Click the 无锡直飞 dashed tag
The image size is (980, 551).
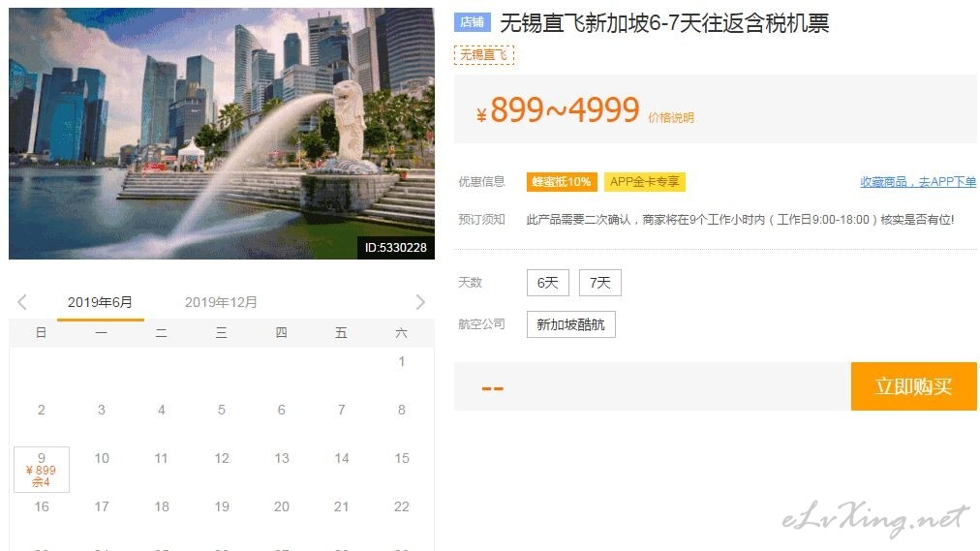[x=484, y=55]
